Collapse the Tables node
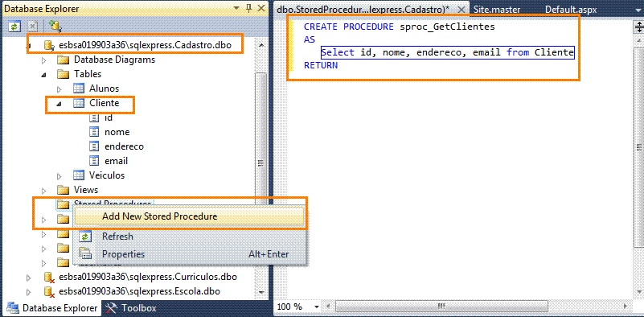 pos(44,75)
